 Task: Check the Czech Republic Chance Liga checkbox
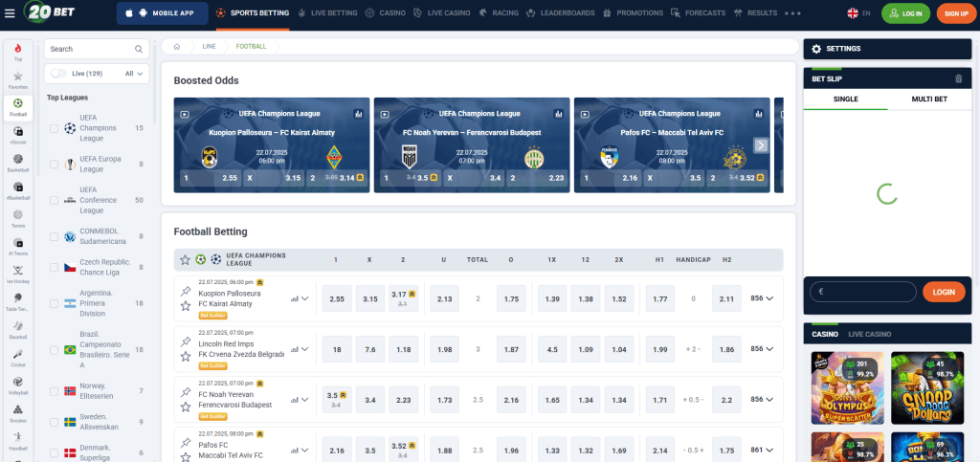tap(54, 267)
